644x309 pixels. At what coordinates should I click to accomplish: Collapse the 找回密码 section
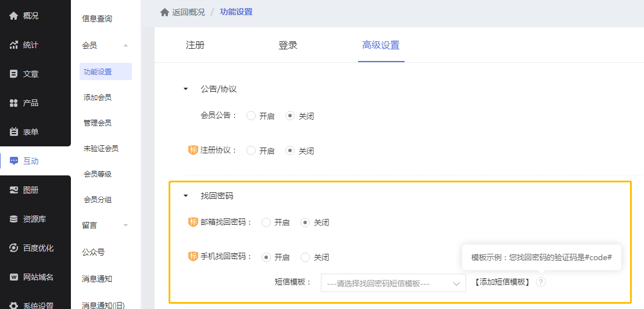click(x=186, y=196)
